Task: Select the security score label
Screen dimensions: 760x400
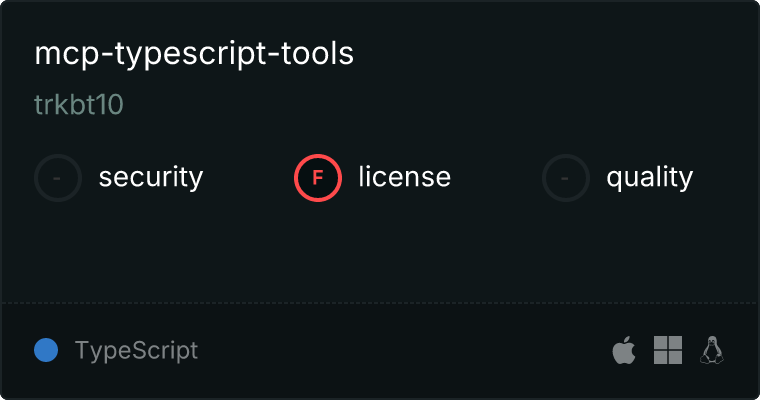Action: [151, 178]
